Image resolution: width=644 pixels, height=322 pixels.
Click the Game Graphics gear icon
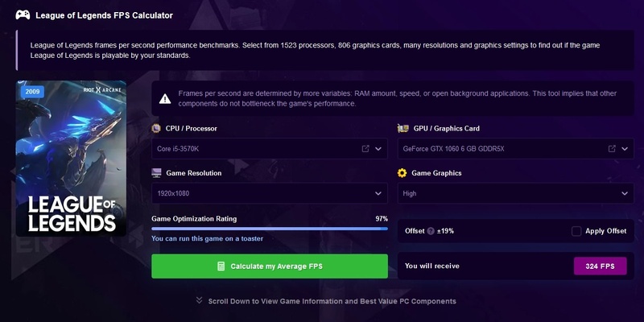pyautogui.click(x=402, y=172)
